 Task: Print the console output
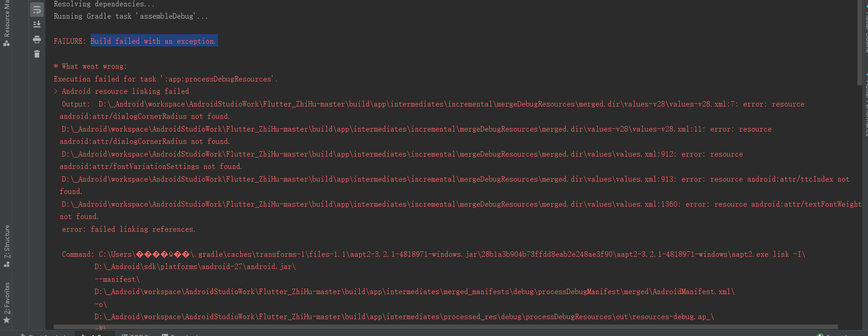[36, 39]
